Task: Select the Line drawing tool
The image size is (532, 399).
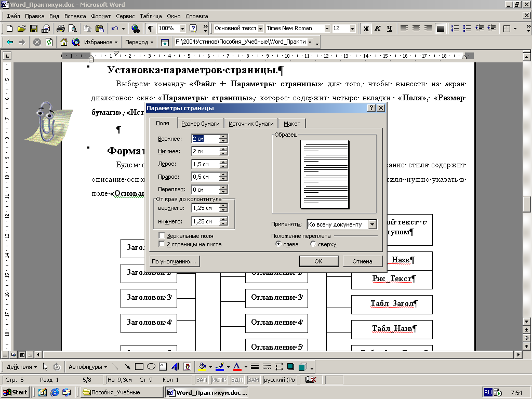Action: 115,366
